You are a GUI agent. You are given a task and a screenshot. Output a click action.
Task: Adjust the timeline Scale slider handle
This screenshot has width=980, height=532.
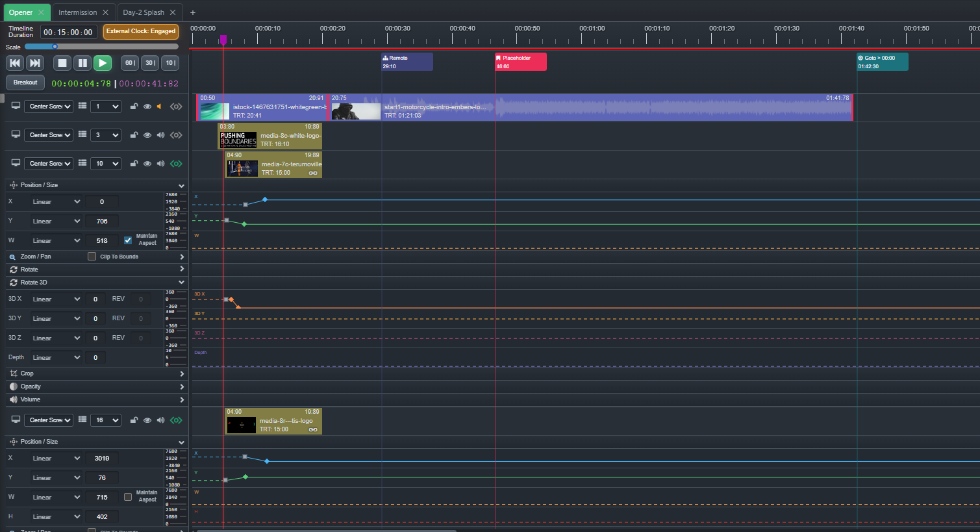click(x=55, y=47)
